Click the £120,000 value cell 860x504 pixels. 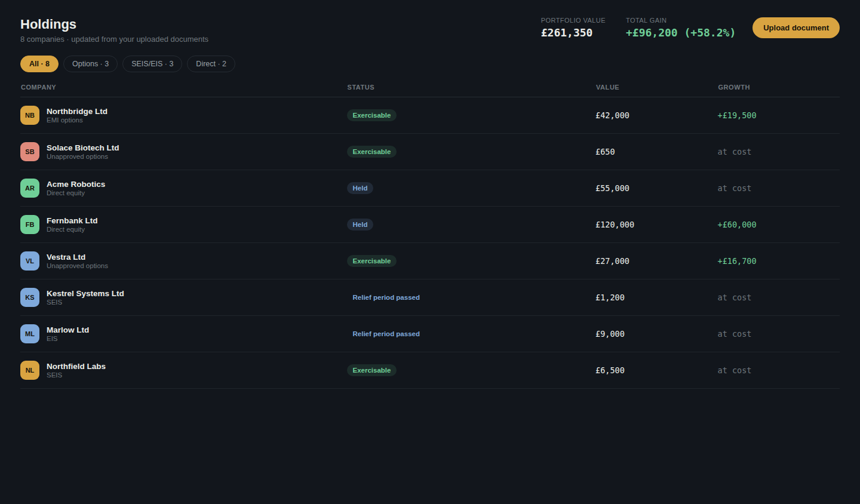[615, 225]
